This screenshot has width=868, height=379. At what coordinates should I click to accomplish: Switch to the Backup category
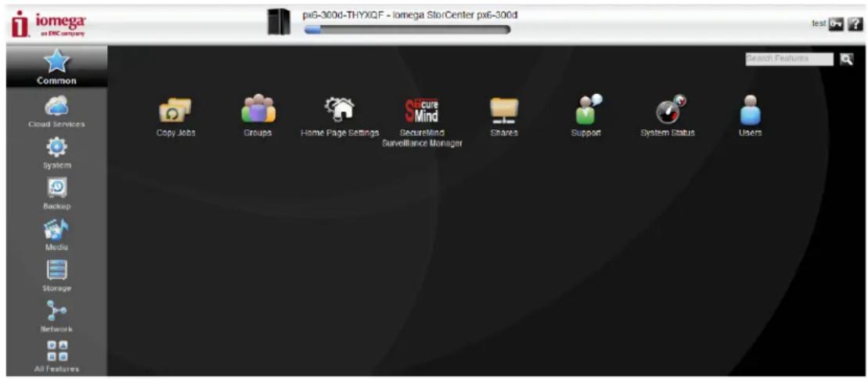coord(57,193)
